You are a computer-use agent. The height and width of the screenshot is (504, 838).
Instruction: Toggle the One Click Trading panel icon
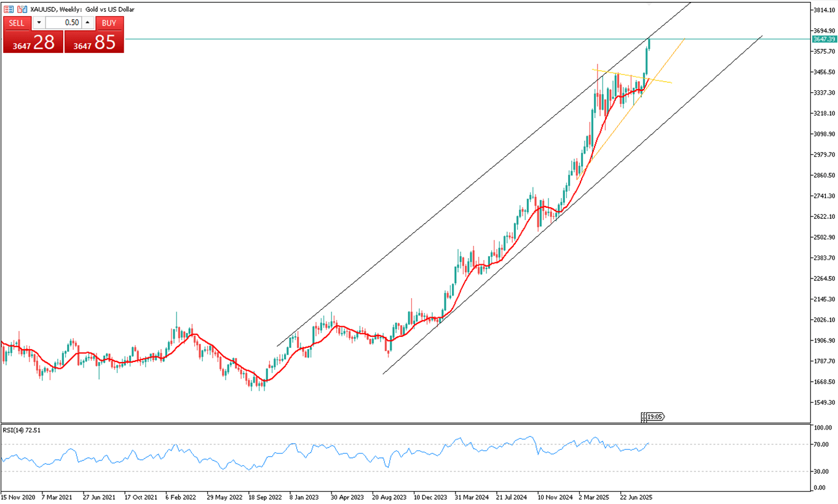[x=22, y=9]
